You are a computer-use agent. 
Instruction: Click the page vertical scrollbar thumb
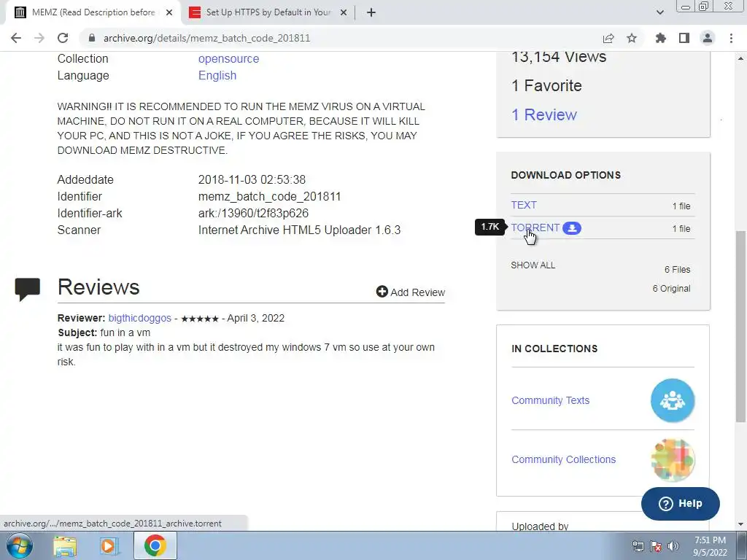point(740,326)
